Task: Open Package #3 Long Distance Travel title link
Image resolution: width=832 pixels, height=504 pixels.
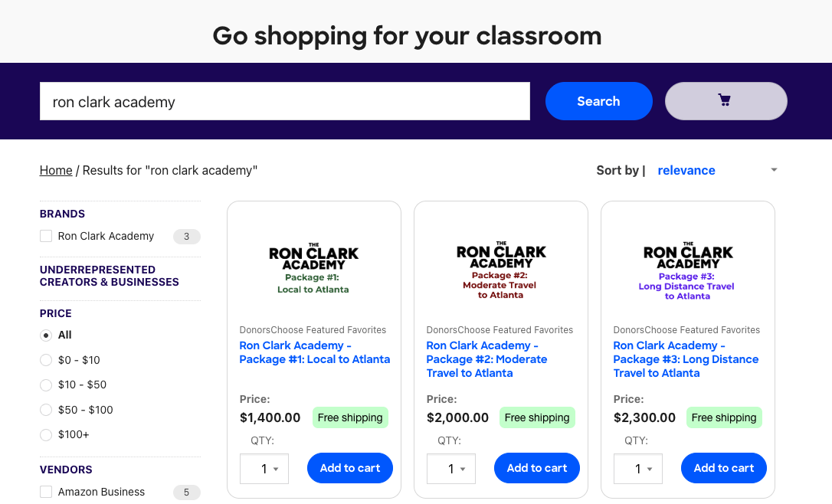Action: coord(686,359)
